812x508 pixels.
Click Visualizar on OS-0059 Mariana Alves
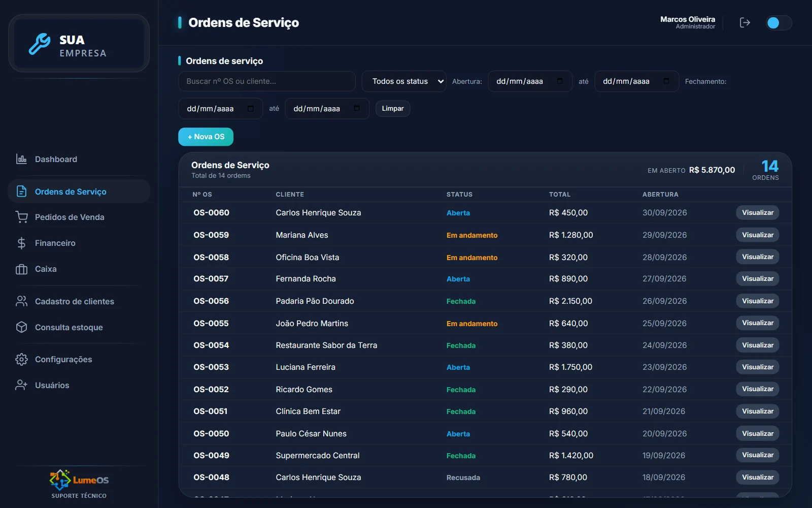(758, 235)
